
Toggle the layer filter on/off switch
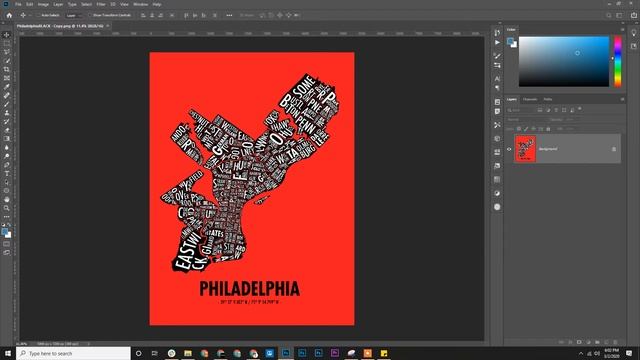pyautogui.click(x=580, y=109)
